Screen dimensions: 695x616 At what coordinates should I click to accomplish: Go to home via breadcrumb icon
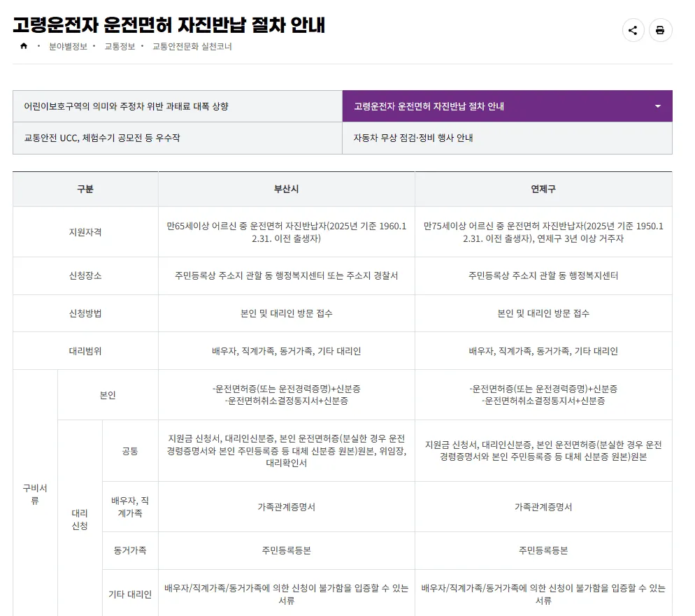(x=24, y=46)
